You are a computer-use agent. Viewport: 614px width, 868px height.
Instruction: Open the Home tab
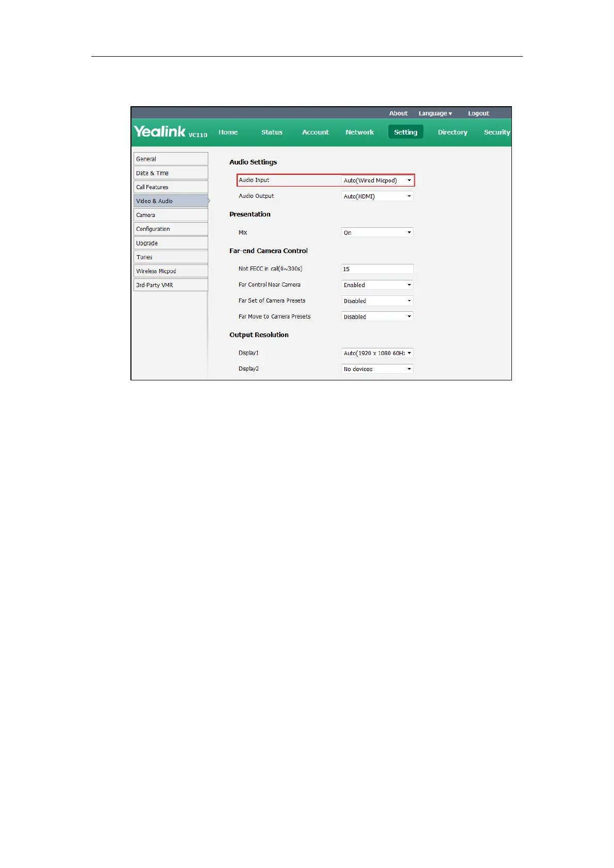(x=228, y=132)
